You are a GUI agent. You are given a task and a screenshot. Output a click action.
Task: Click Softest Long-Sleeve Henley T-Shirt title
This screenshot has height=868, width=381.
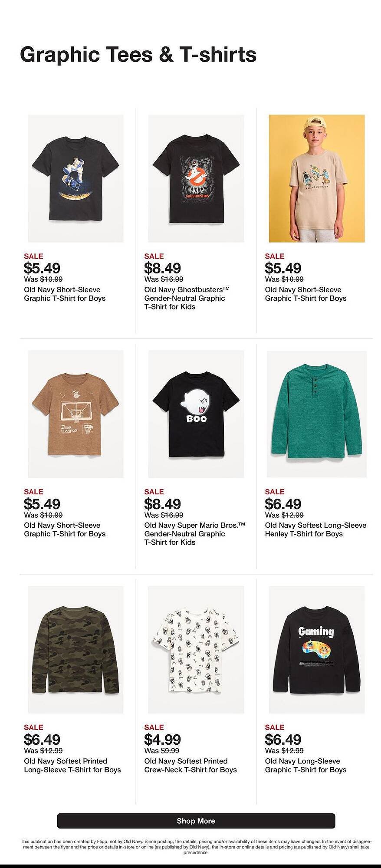(x=315, y=529)
